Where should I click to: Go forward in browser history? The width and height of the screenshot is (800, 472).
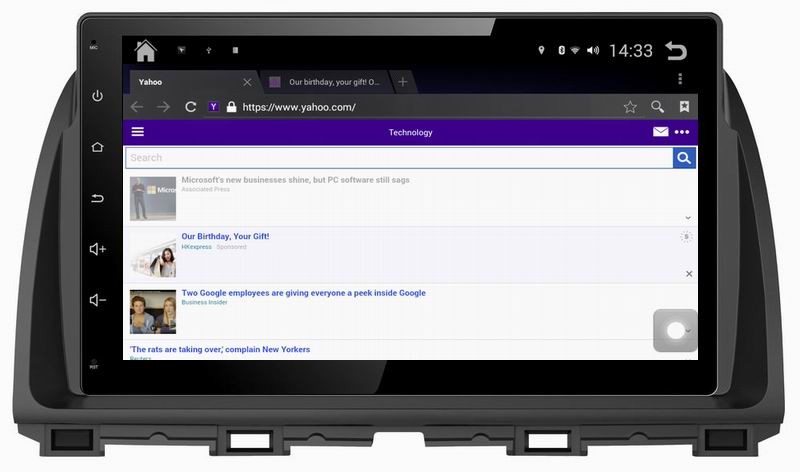click(x=164, y=107)
